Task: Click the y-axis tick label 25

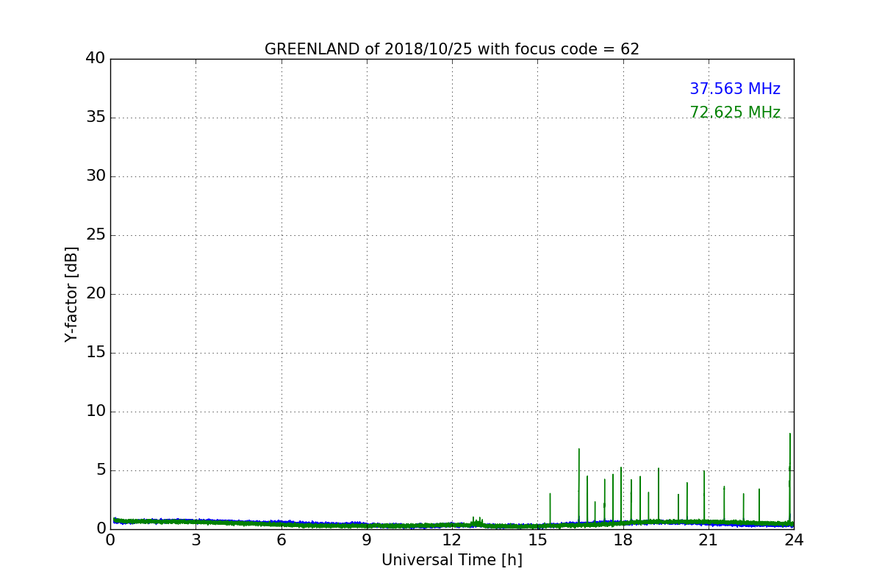Action: tap(96, 234)
